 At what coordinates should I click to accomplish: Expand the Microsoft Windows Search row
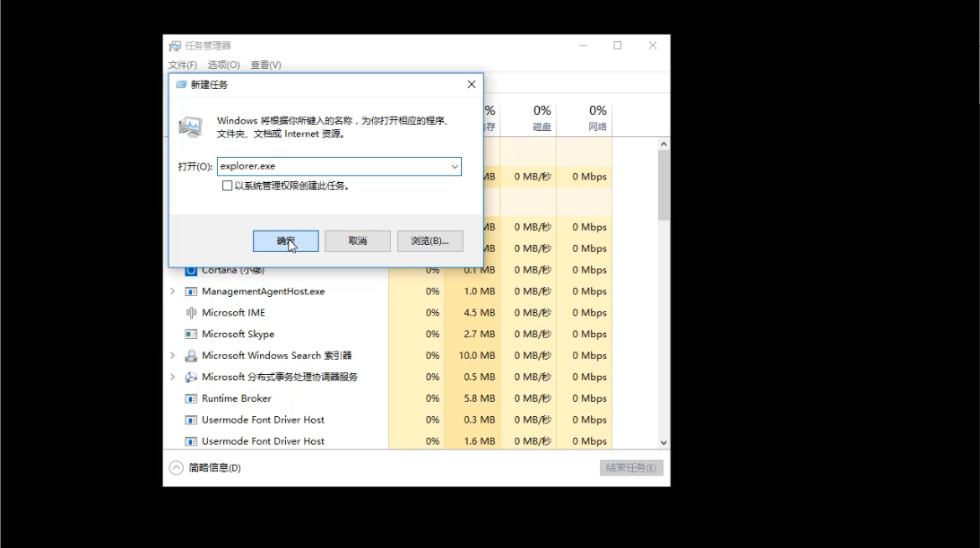click(x=173, y=355)
